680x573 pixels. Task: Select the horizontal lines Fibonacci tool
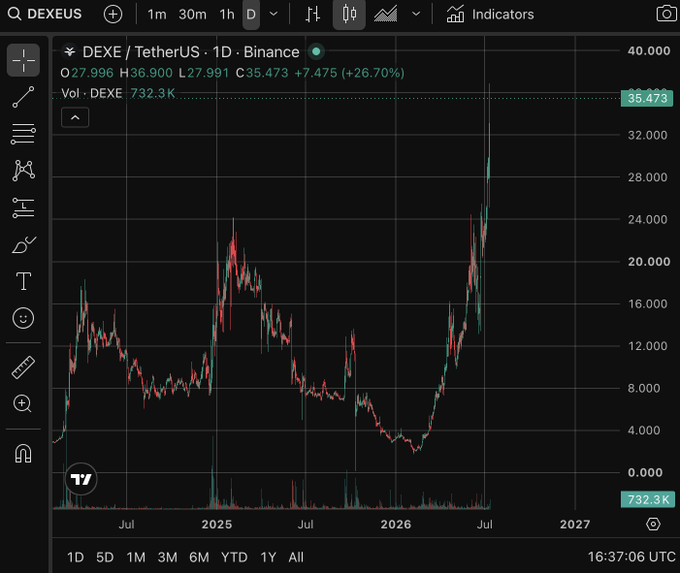[23, 134]
